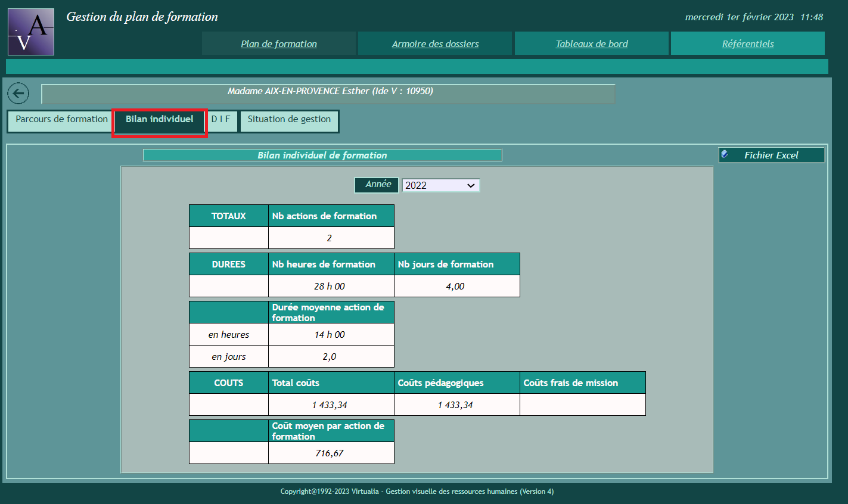Open the D I F tab
Viewport: 848px width, 504px height.
(x=220, y=120)
